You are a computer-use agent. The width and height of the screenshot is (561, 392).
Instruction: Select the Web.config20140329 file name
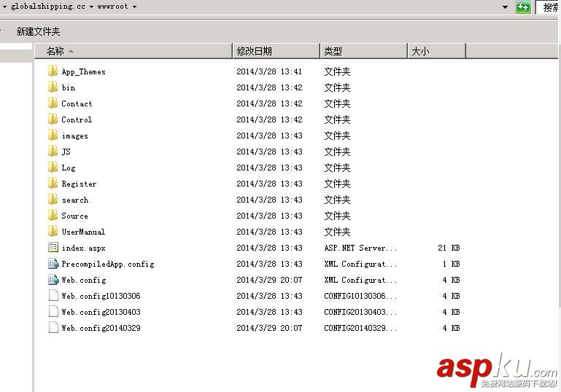[101, 328]
